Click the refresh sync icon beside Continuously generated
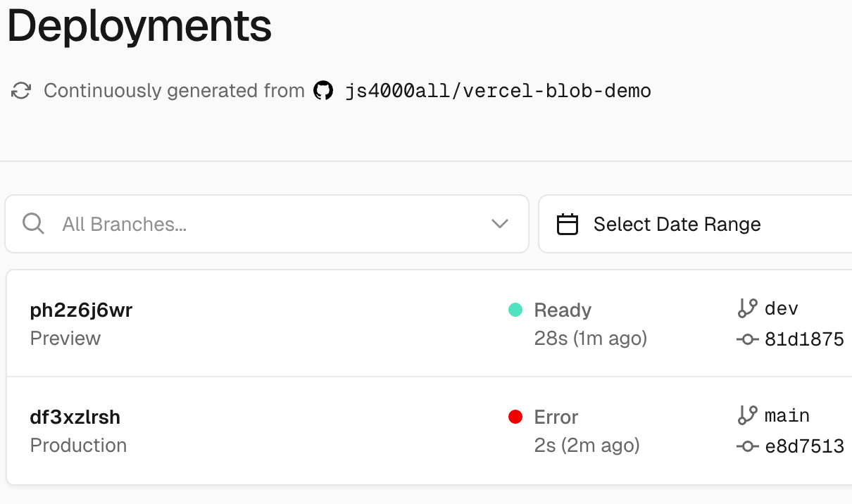 [21, 91]
